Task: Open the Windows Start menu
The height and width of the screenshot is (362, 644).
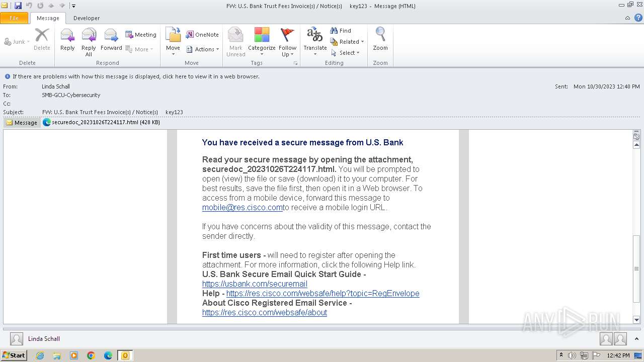Action: tap(14, 355)
